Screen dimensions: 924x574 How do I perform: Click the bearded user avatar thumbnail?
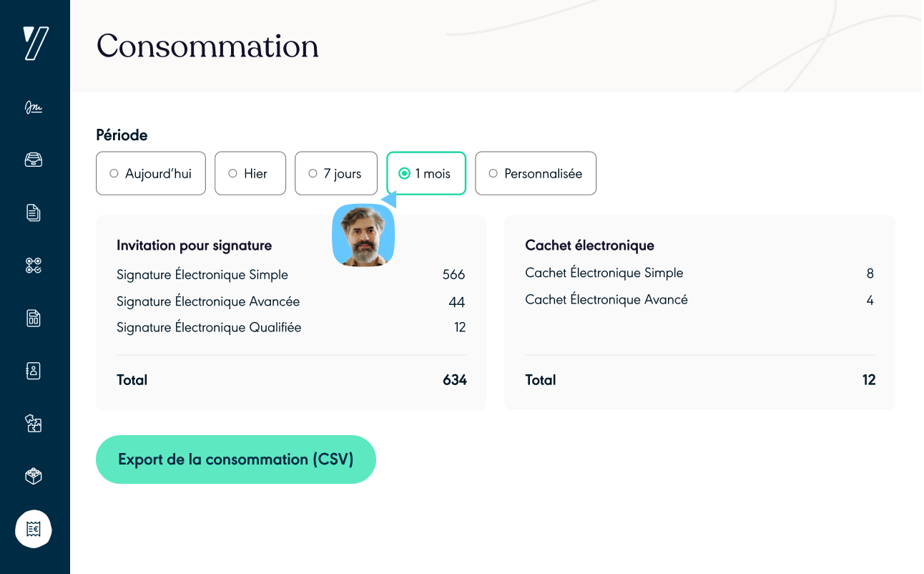363,235
